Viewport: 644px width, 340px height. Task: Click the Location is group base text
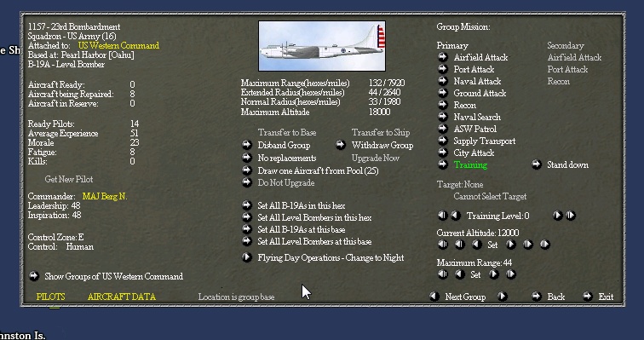[236, 297]
